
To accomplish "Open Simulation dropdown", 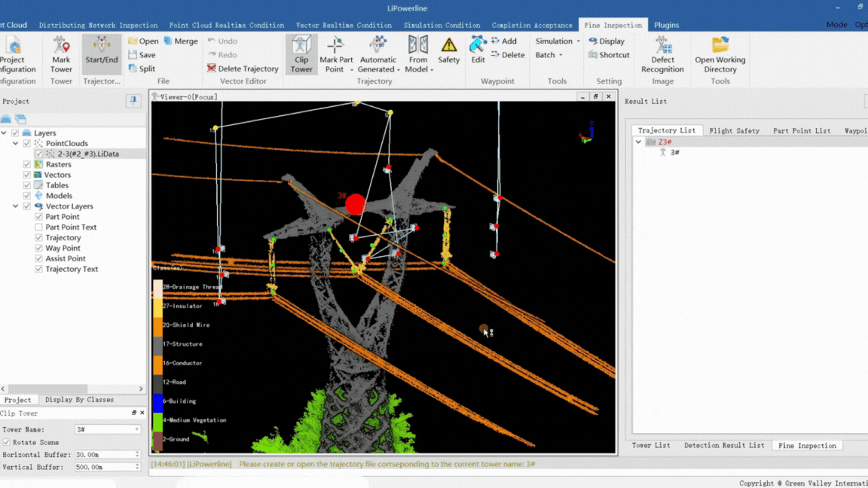I will 558,41.
